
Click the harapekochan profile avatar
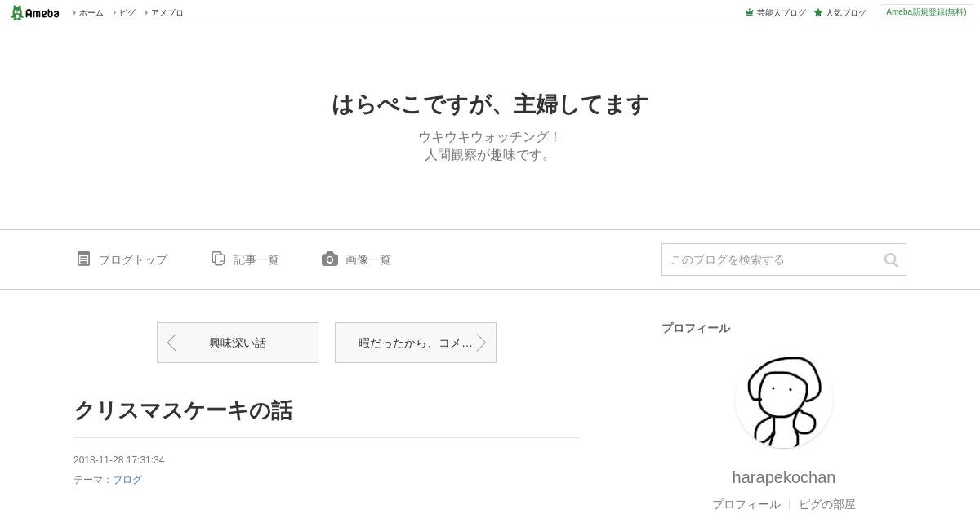click(784, 399)
